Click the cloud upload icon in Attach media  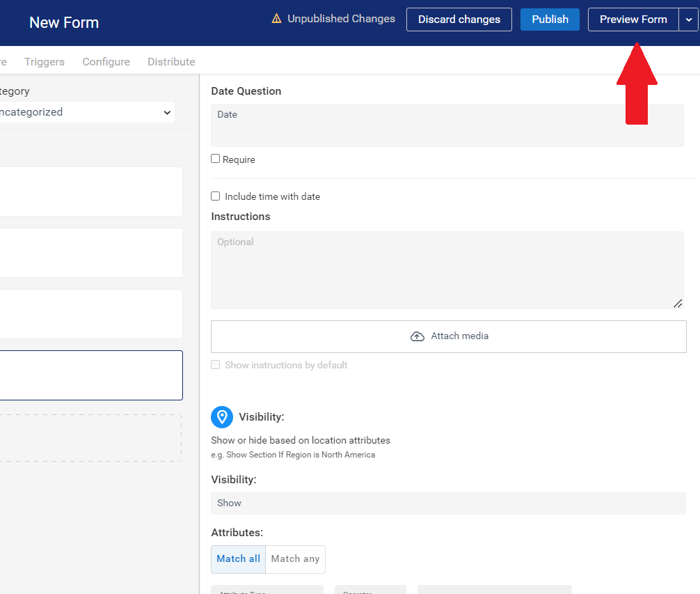tap(417, 336)
